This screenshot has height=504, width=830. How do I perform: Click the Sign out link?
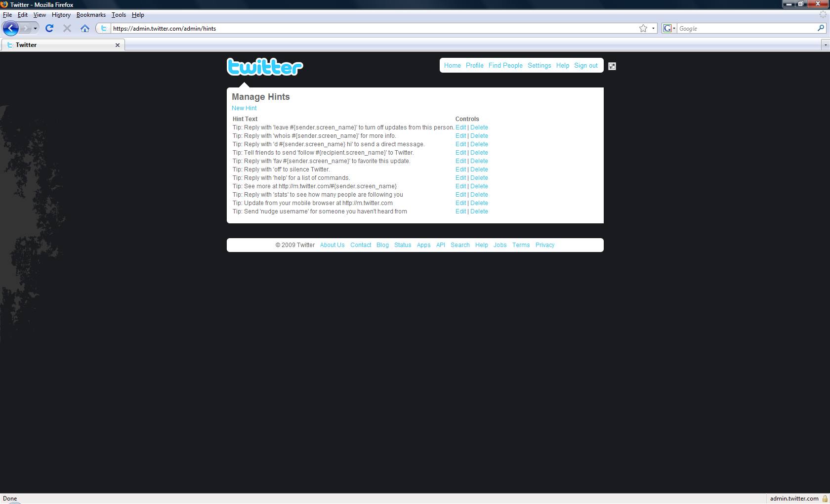coord(586,66)
